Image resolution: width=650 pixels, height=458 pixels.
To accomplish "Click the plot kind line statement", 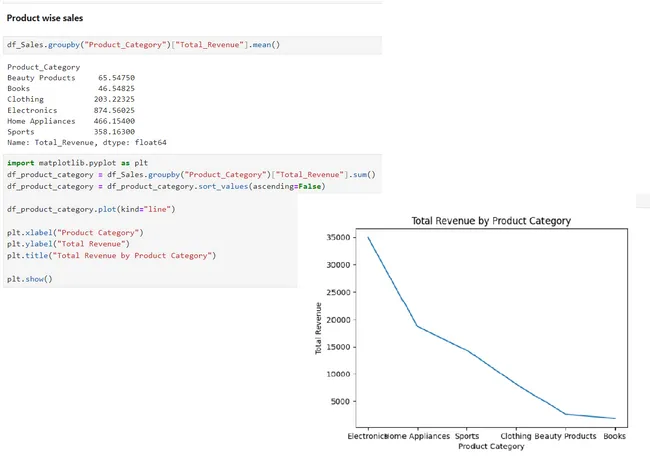I will [x=91, y=208].
